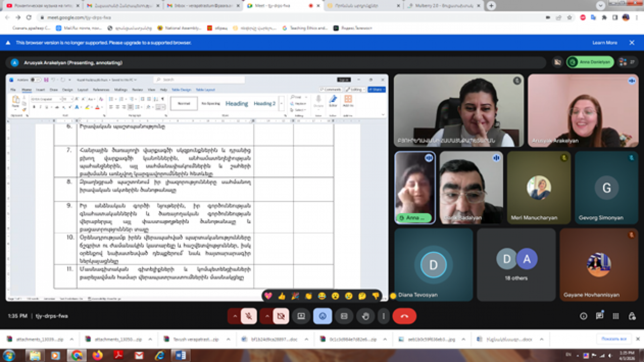Open the Present now screen share button
The width and height of the screenshot is (644, 362).
pos(301,316)
